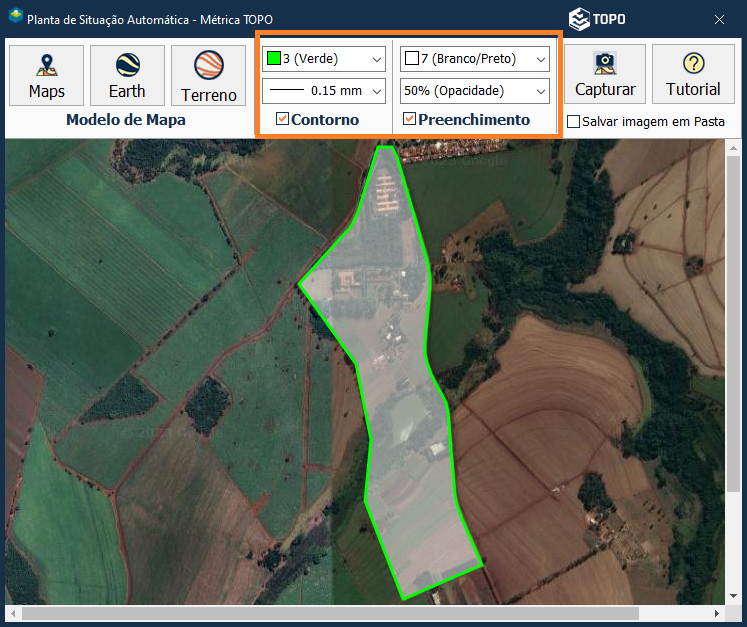
Task: Click the vertical scrollbar up arrow
Action: pyautogui.click(x=733, y=148)
